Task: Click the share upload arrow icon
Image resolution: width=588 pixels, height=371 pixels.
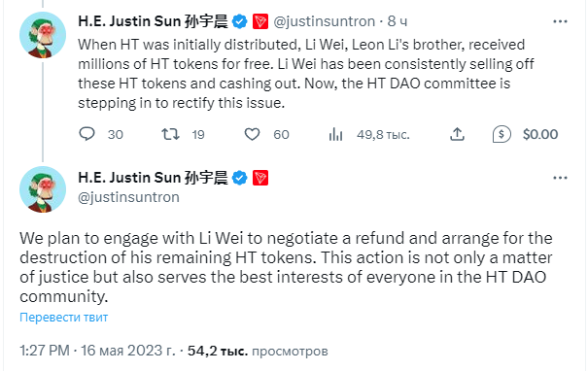Action: pyautogui.click(x=457, y=134)
